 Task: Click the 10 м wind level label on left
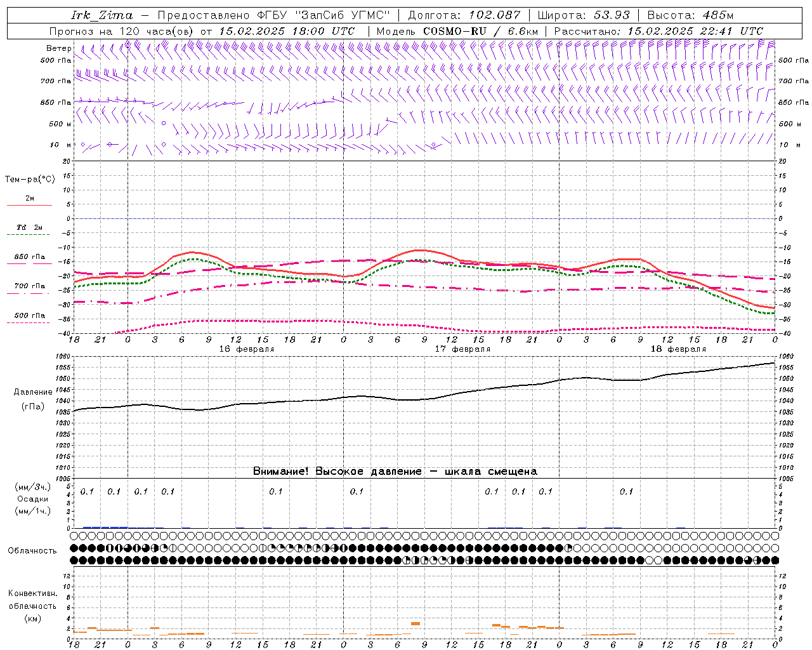pyautogui.click(x=60, y=145)
